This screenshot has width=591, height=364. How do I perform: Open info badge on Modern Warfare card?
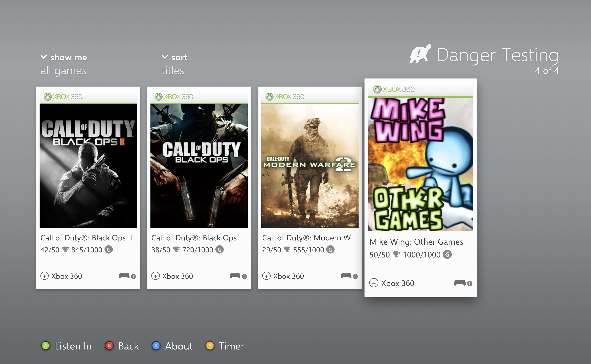tap(355, 277)
